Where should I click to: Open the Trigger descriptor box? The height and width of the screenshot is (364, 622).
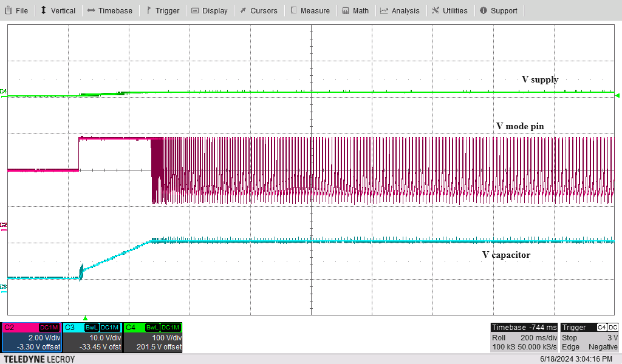pyautogui.click(x=590, y=337)
